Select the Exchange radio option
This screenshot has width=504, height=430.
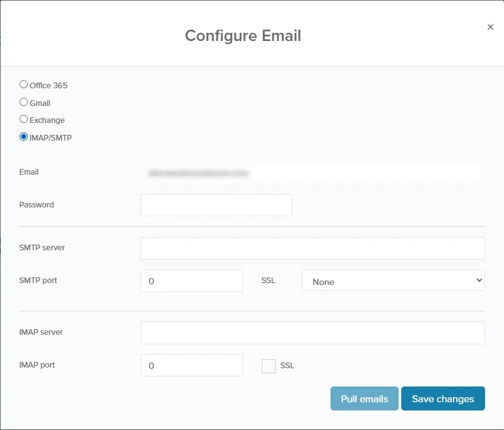23,119
